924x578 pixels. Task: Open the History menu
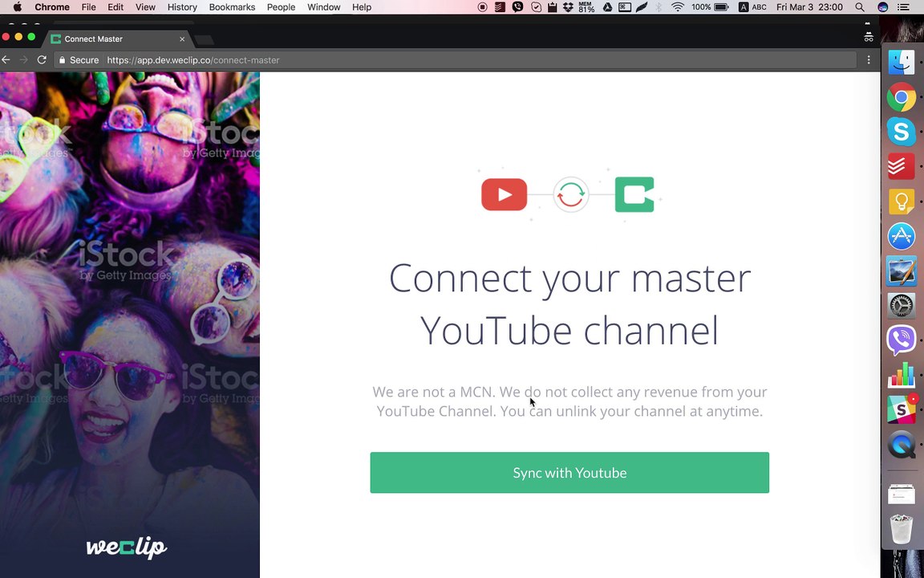182,7
